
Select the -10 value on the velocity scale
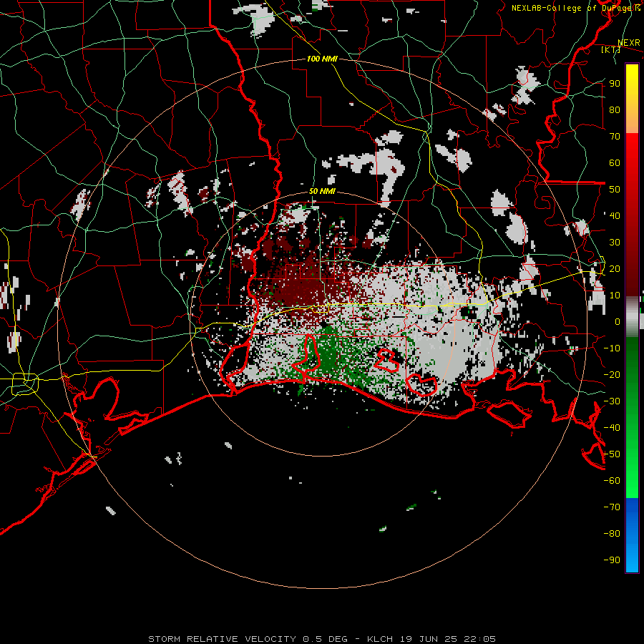point(612,348)
